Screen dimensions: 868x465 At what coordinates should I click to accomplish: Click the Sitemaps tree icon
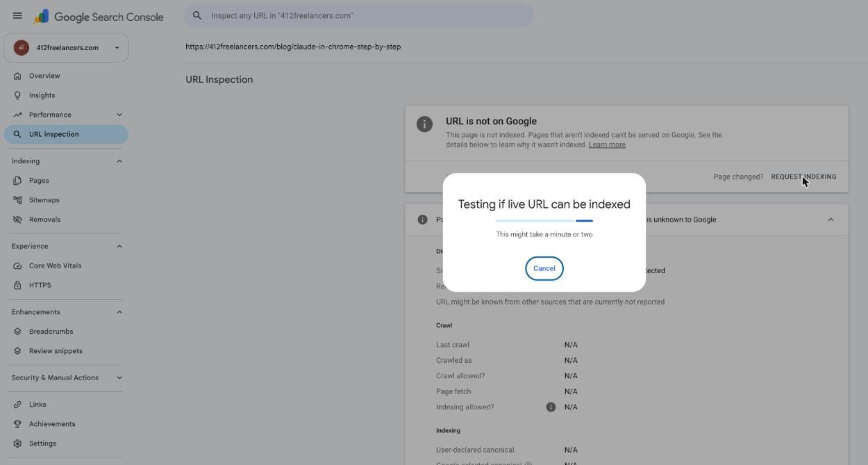[x=17, y=200]
